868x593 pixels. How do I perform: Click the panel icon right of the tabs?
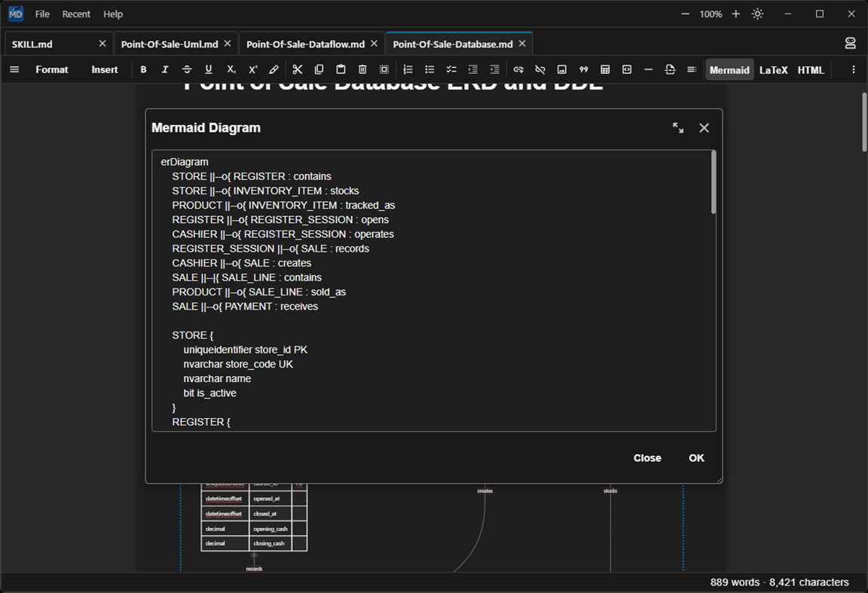coord(850,44)
